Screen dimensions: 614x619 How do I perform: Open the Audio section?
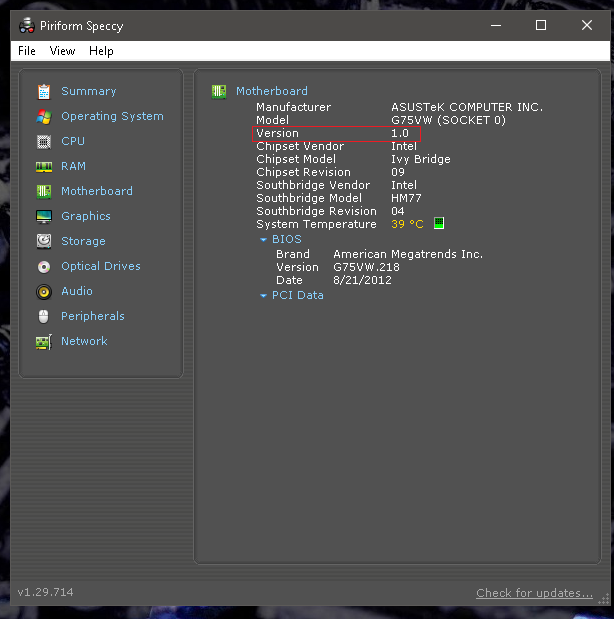point(77,291)
